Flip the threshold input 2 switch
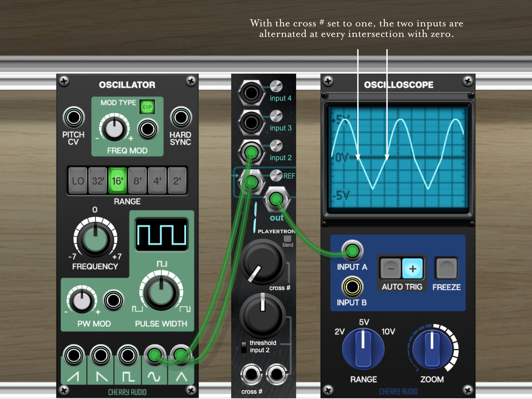 [x=244, y=347]
